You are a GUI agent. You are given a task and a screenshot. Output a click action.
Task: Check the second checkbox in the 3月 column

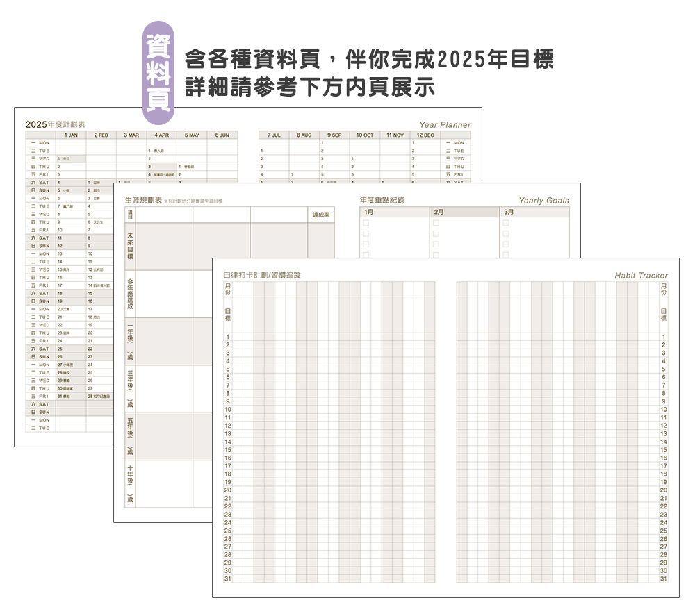click(506, 233)
